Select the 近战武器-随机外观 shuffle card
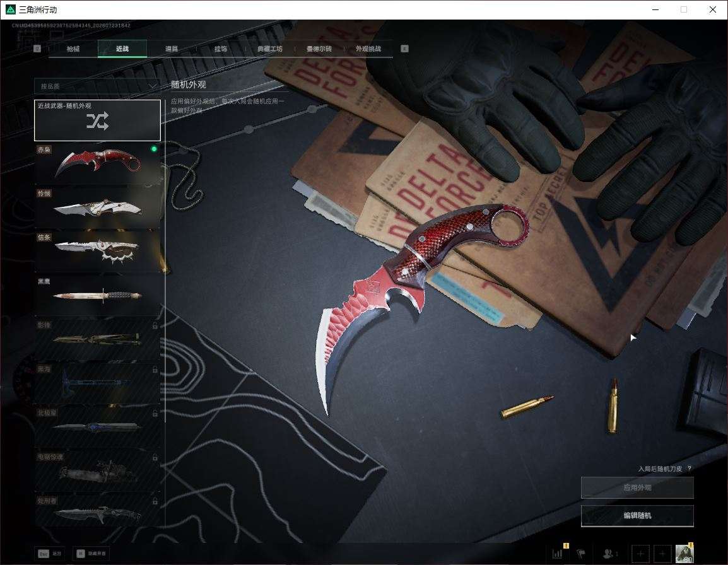 click(98, 120)
